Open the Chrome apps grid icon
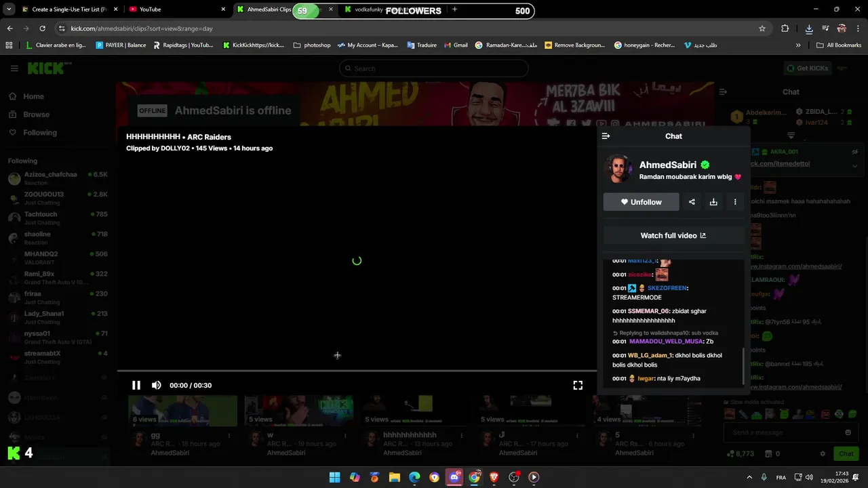Screen dimensions: 868x488 9,45
